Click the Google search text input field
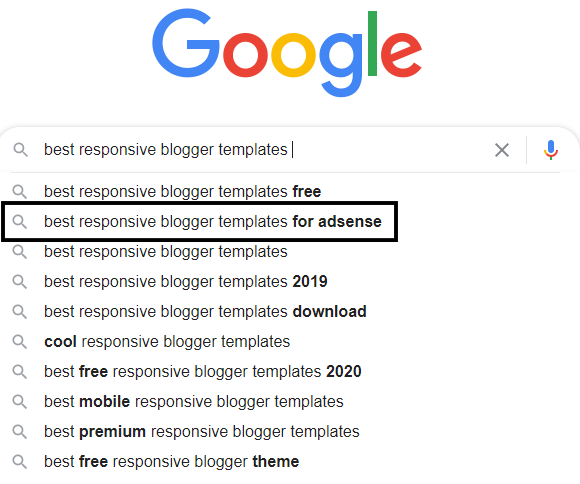Image resolution: width=580 pixels, height=484 pixels. click(263, 150)
